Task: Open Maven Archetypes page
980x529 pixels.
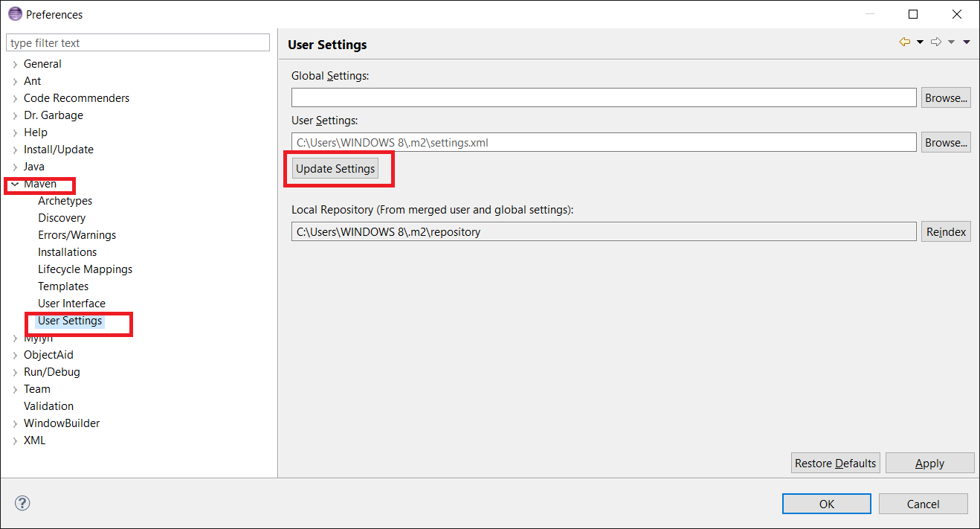Action: [65, 201]
